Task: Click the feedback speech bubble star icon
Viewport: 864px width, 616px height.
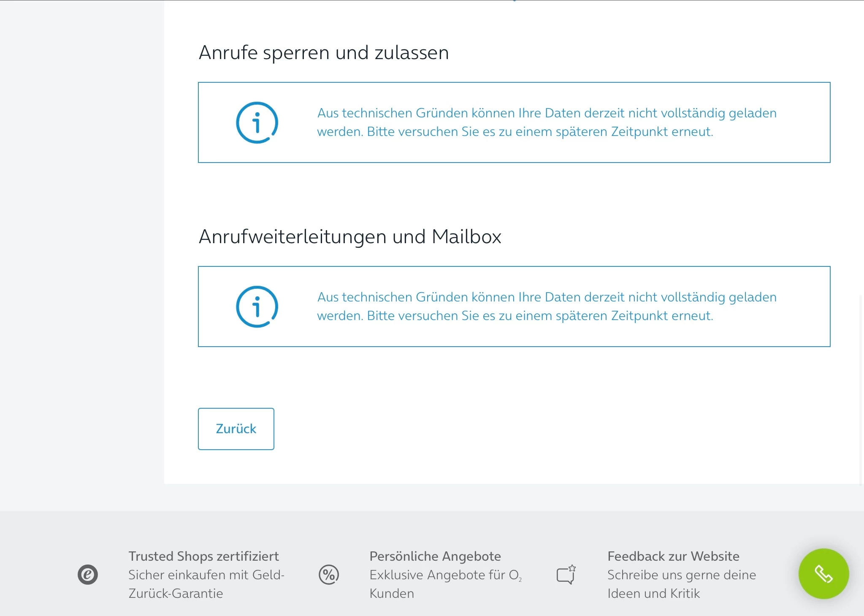Action: click(566, 575)
